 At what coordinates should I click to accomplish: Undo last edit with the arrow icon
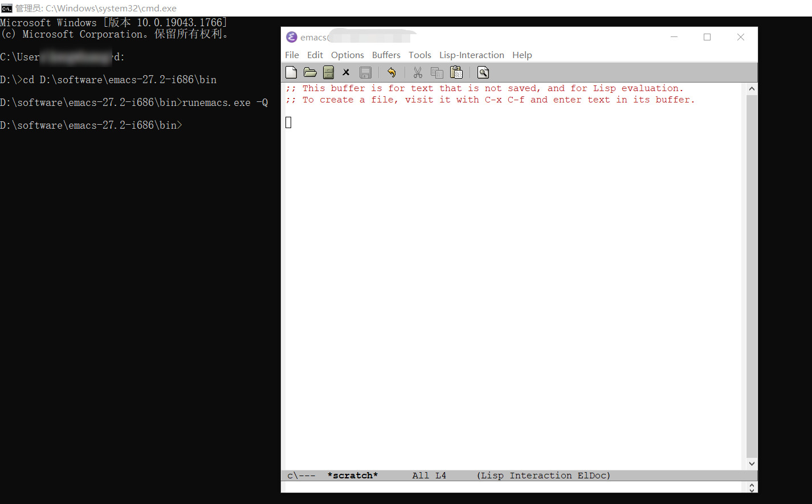391,72
